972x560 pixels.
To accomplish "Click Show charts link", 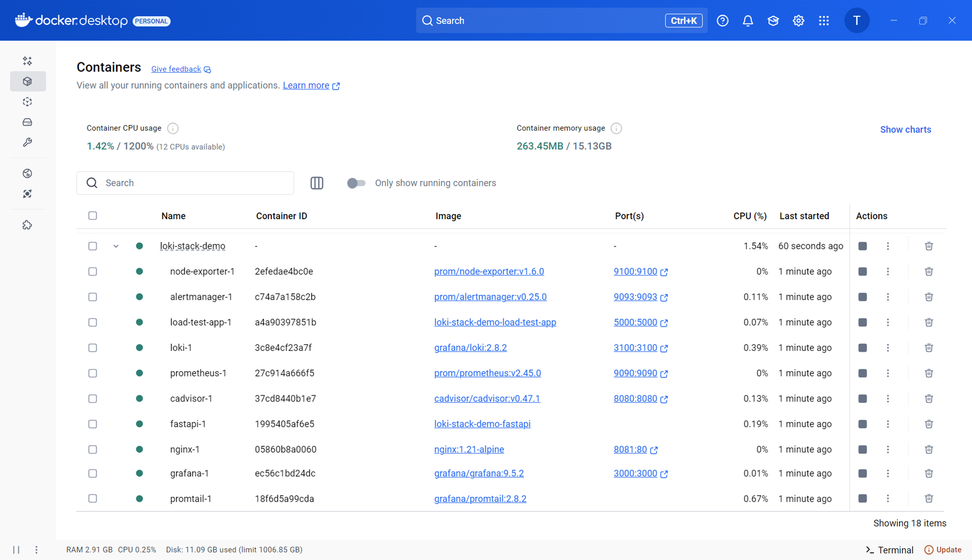I will click(x=905, y=130).
